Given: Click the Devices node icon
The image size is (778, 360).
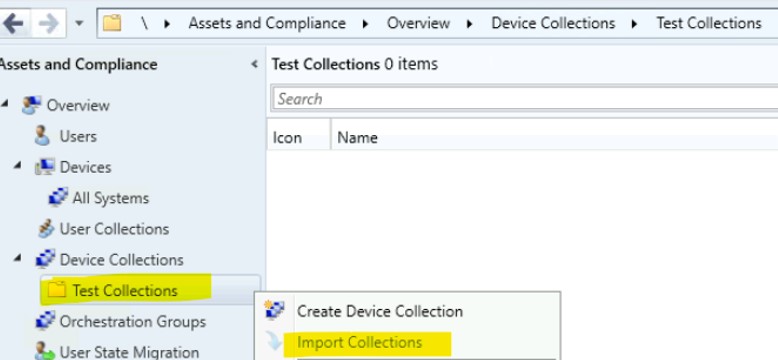Looking at the screenshot, I should pyautogui.click(x=45, y=167).
